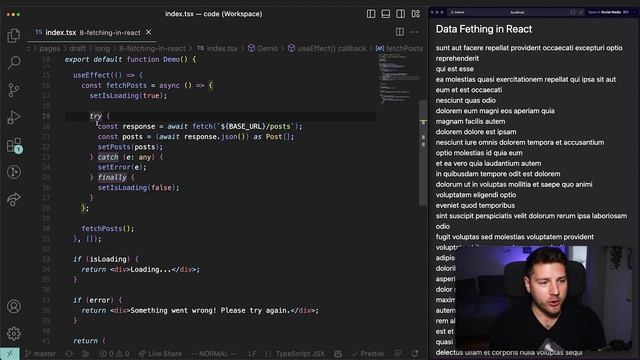
Task: Click 'optio molestias id quia eum' in browser
Action: point(479,153)
